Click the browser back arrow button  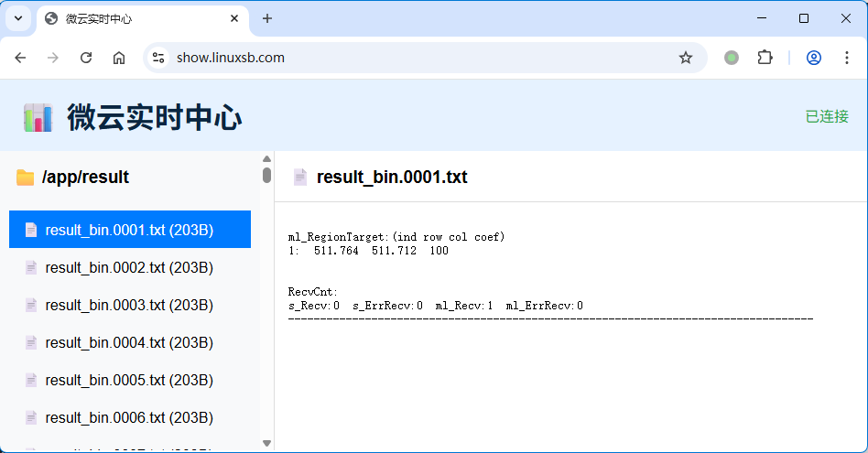(x=20, y=58)
